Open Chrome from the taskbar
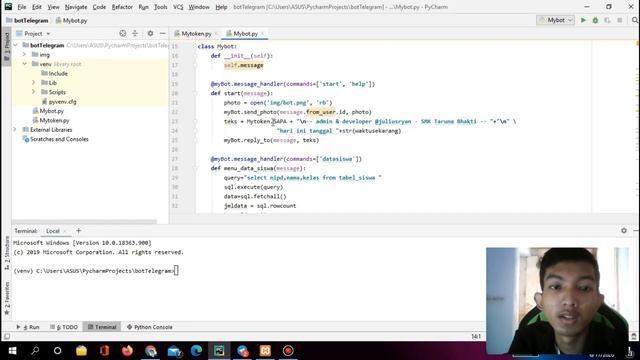Viewport: 640px width, 360px height. [151, 351]
